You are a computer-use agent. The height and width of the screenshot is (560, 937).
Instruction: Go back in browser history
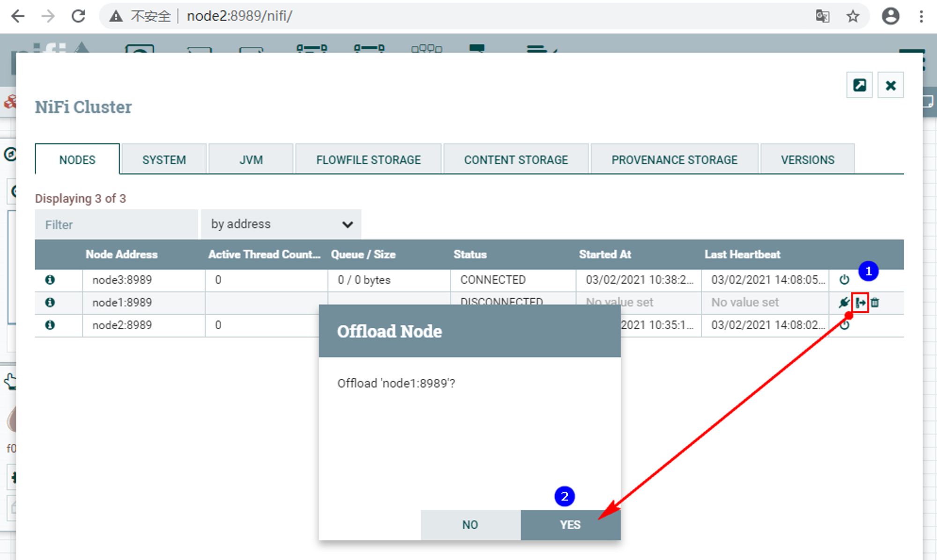(x=18, y=16)
